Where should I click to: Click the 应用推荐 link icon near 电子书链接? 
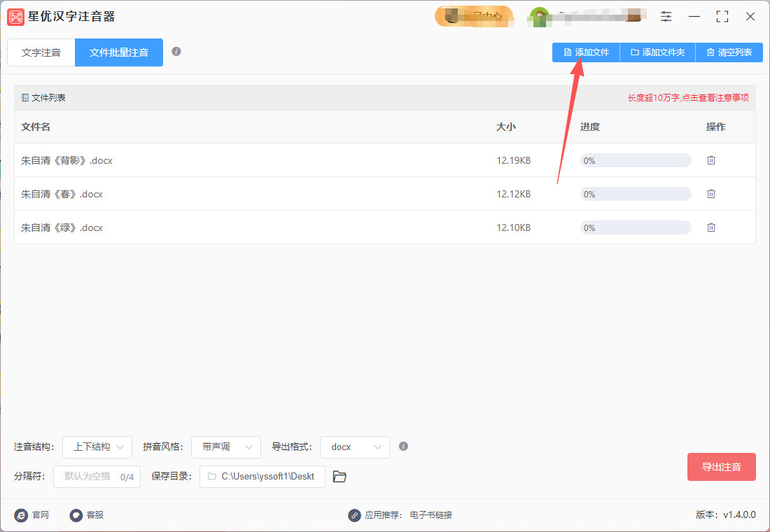pyautogui.click(x=353, y=515)
